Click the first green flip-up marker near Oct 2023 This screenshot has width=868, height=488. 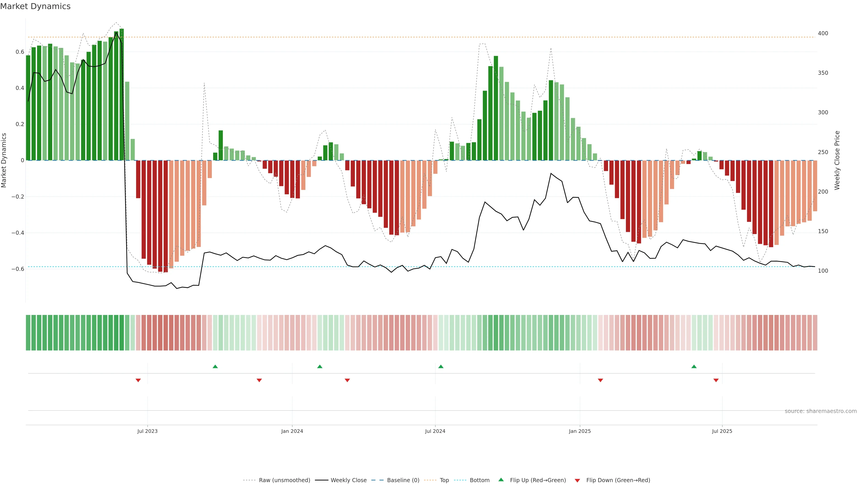point(215,366)
